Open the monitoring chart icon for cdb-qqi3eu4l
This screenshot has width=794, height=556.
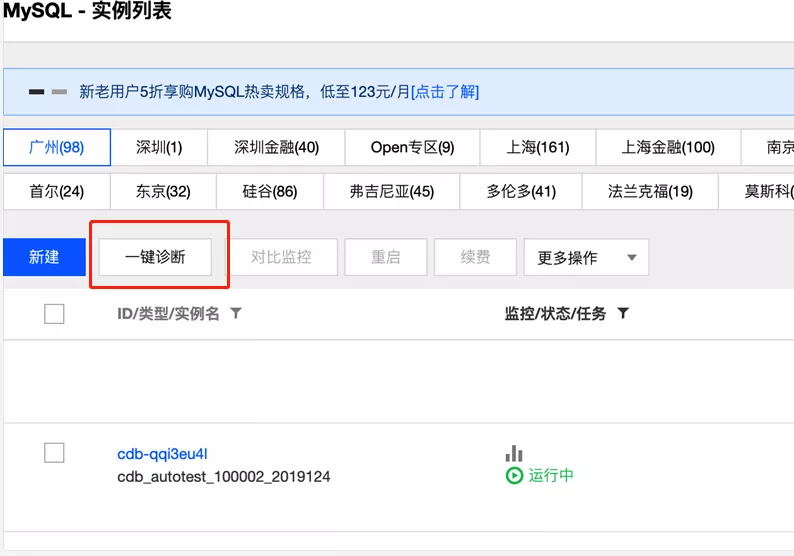[513, 453]
